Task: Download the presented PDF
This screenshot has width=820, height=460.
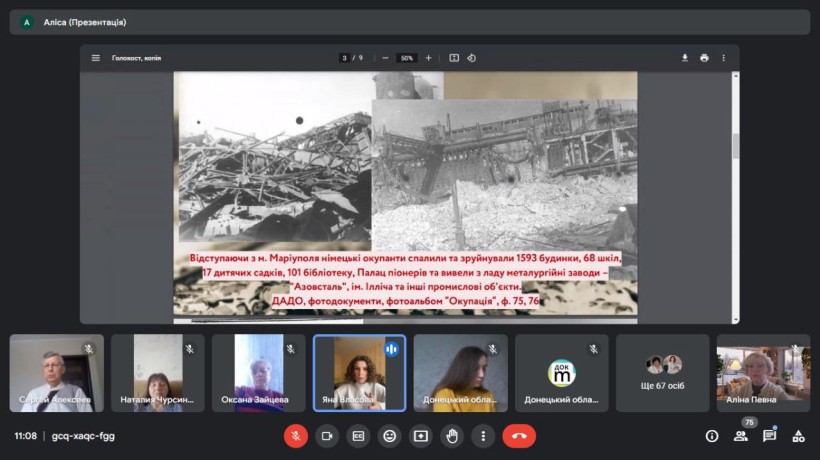Action: (x=685, y=58)
